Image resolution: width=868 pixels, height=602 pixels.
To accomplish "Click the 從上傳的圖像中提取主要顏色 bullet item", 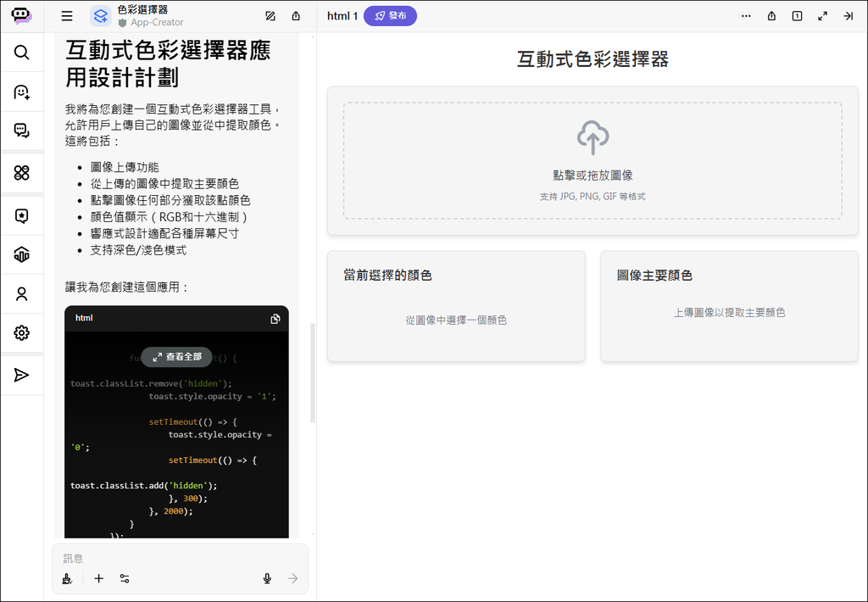I will coord(165,184).
